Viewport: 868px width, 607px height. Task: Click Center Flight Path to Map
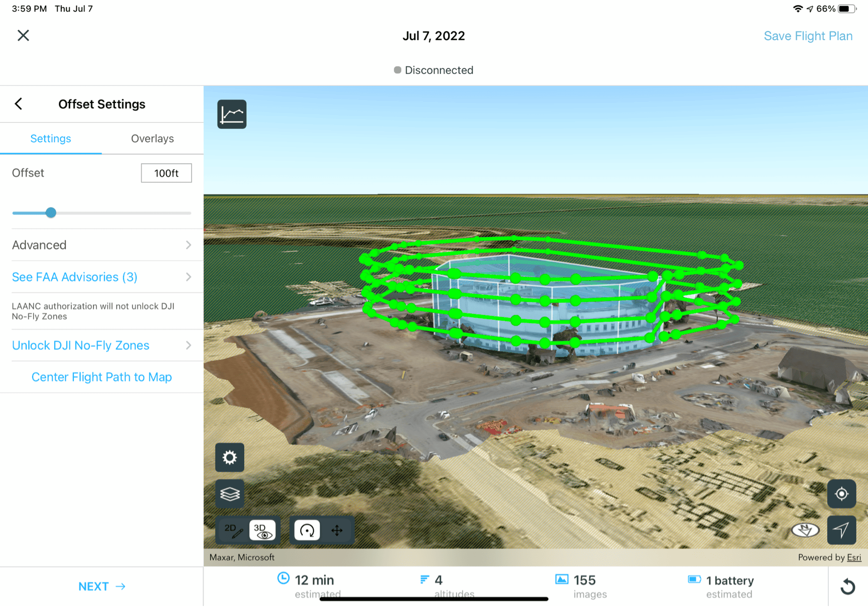101,377
